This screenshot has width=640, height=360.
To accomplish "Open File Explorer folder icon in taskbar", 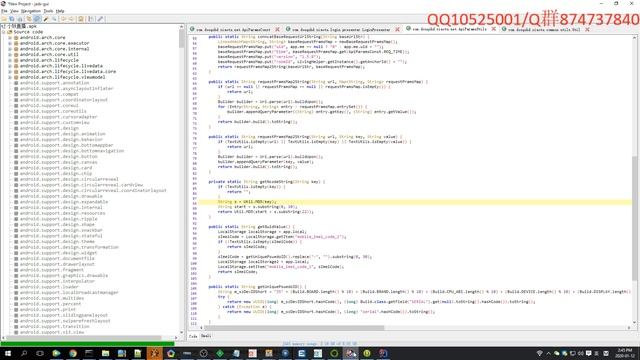I will tap(105, 353).
